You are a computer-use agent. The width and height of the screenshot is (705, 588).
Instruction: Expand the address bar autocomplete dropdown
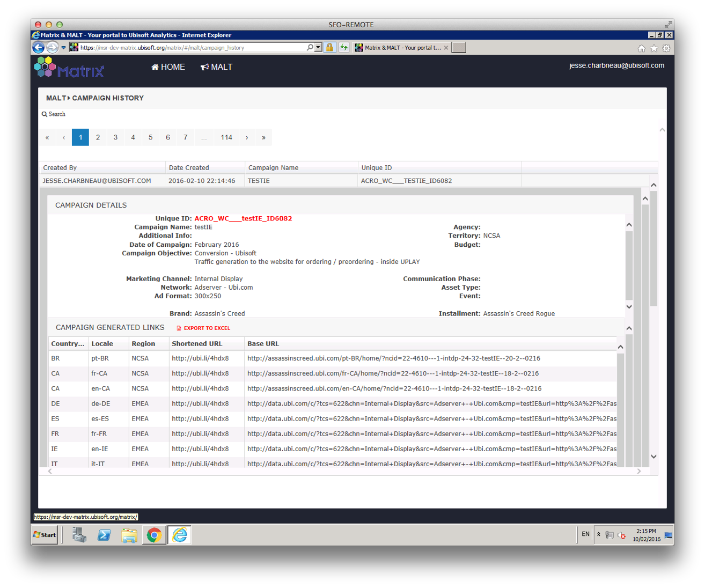(x=318, y=48)
